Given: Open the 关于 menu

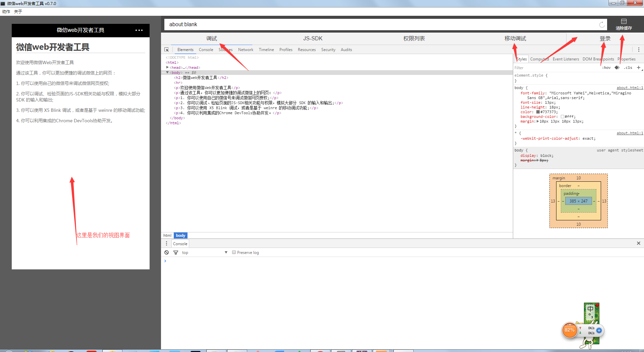Looking at the screenshot, I should [x=18, y=12].
